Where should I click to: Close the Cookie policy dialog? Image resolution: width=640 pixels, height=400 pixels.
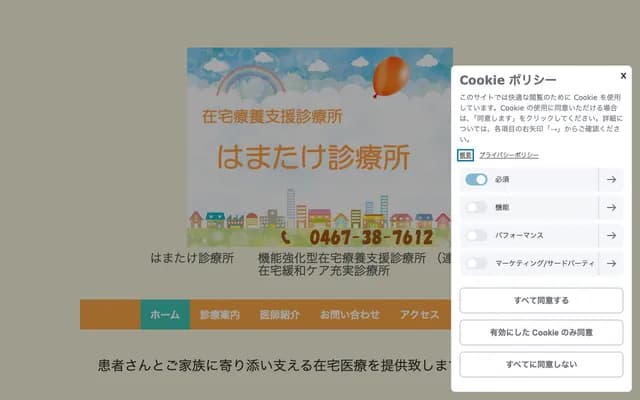623,75
